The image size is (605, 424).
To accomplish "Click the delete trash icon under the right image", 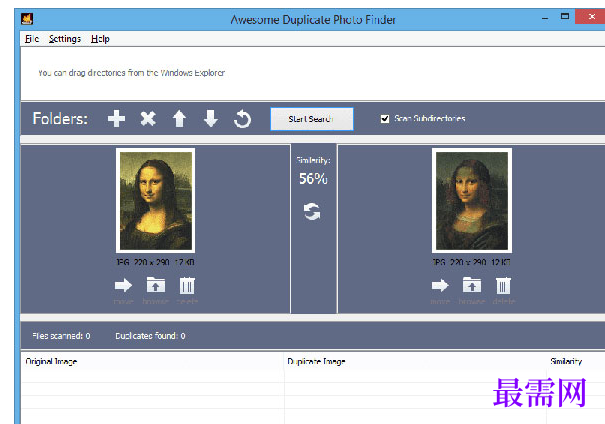I will 504,285.
